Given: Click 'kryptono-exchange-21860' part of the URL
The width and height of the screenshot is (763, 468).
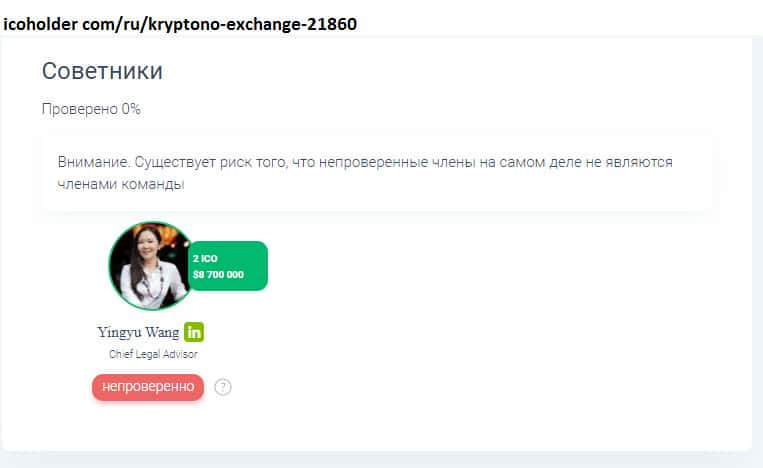Looking at the screenshot, I should [253, 24].
